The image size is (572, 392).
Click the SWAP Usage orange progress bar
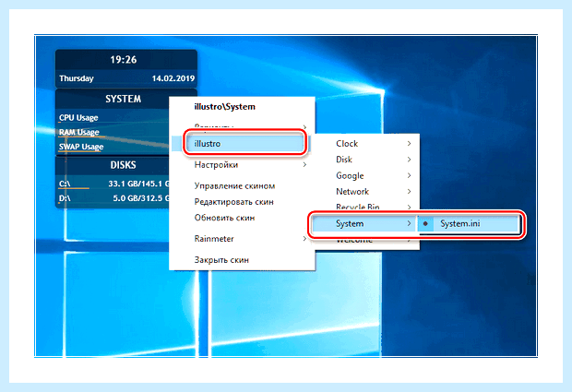80,151
